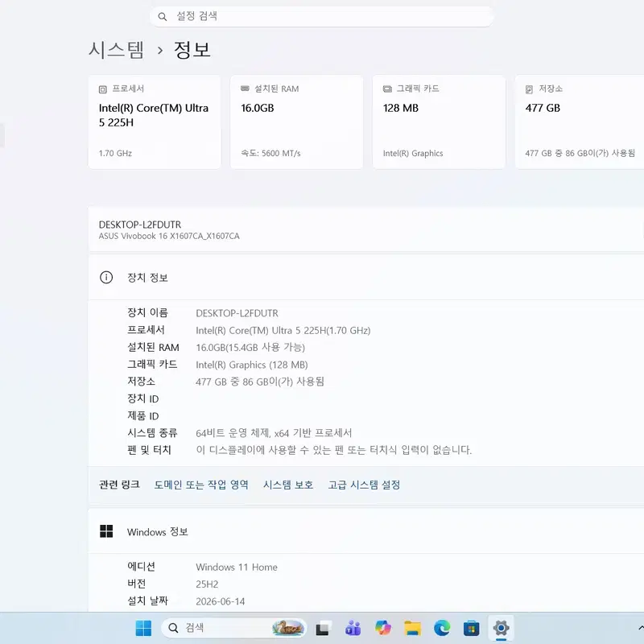644x644 pixels.
Task: Open Microsoft Store from taskbar
Action: point(472,628)
